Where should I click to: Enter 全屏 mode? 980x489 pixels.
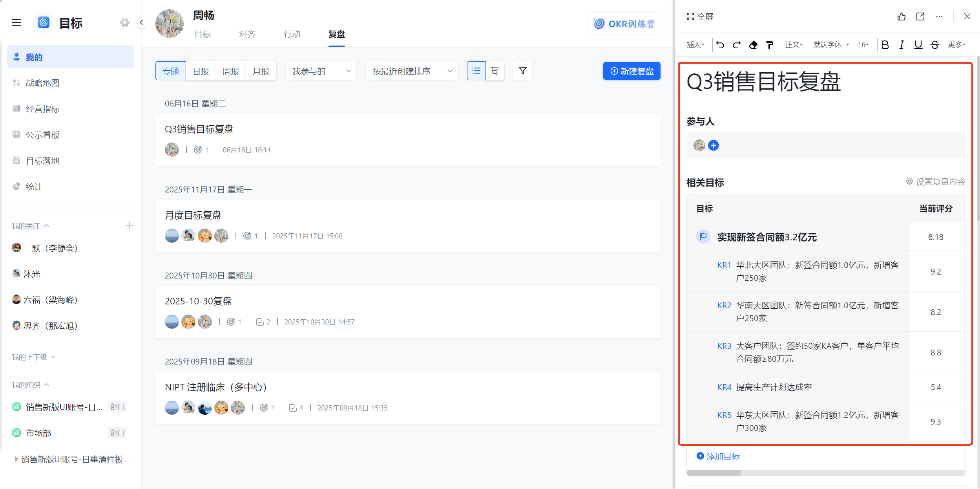click(700, 16)
